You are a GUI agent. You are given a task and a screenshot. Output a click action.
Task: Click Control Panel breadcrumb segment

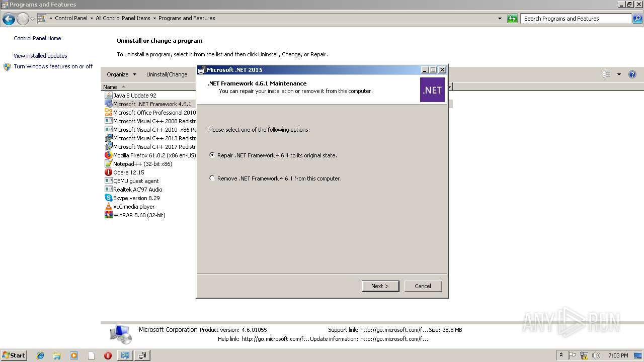click(71, 18)
